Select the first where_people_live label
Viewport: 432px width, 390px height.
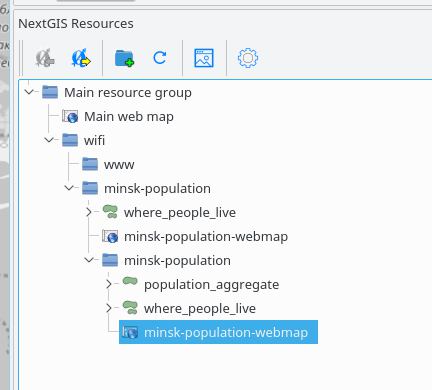(180, 213)
